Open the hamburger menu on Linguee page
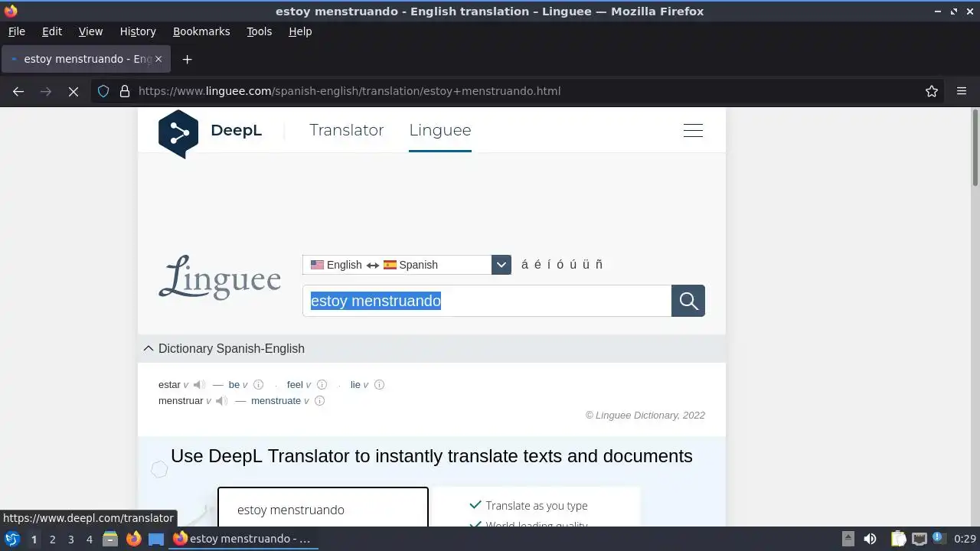The width and height of the screenshot is (980, 551). tap(693, 131)
